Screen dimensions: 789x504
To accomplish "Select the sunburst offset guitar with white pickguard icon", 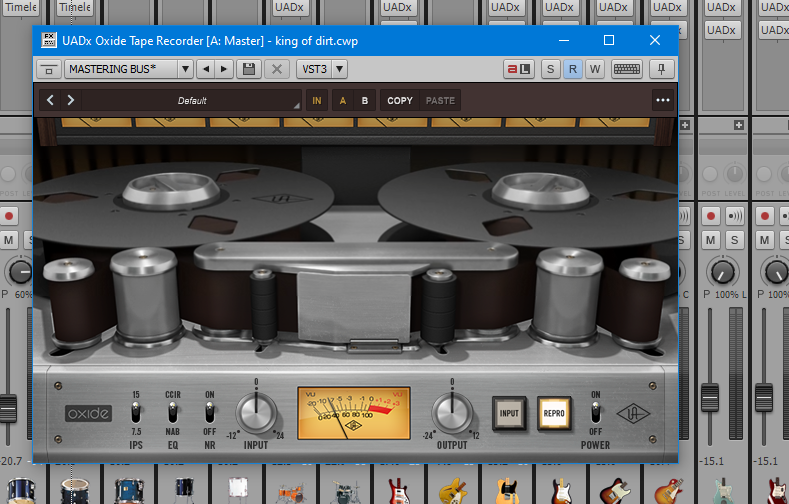I will 615,491.
